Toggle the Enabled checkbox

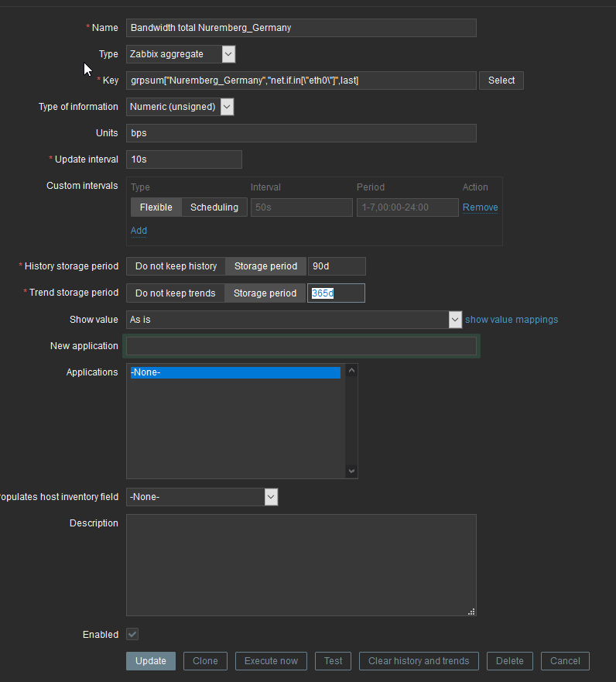132,634
